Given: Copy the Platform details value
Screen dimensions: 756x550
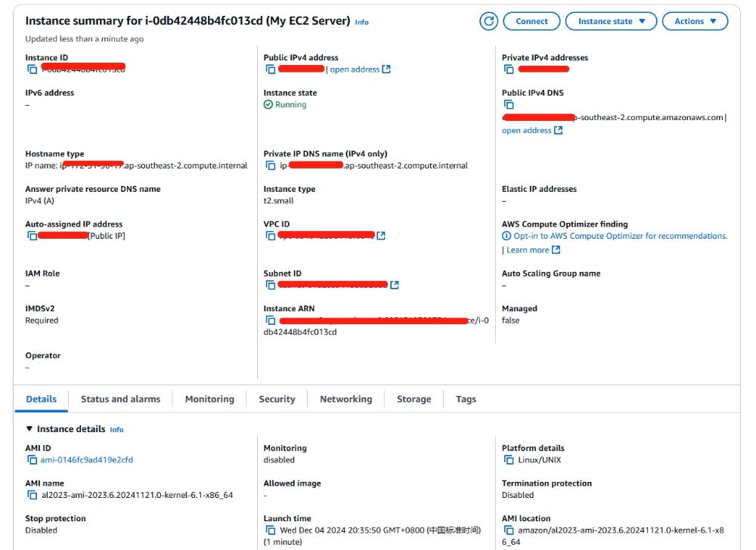Looking at the screenshot, I should coord(509,460).
